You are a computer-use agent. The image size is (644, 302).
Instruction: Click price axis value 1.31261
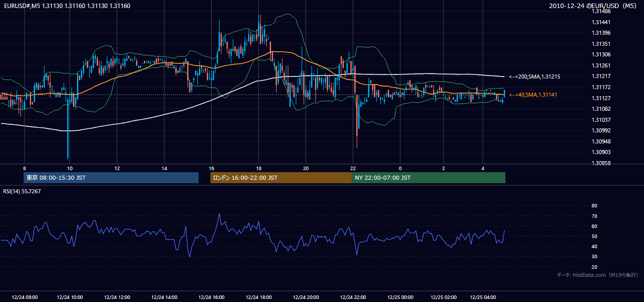pyautogui.click(x=601, y=65)
